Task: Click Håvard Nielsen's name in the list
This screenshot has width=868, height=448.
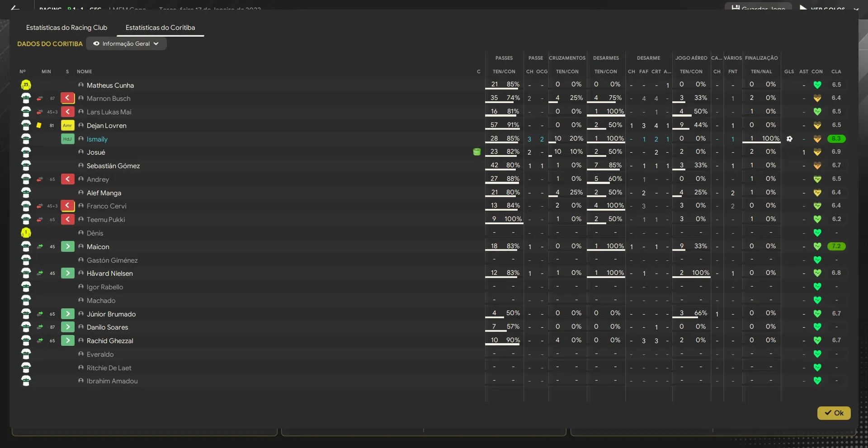Action: click(109, 274)
